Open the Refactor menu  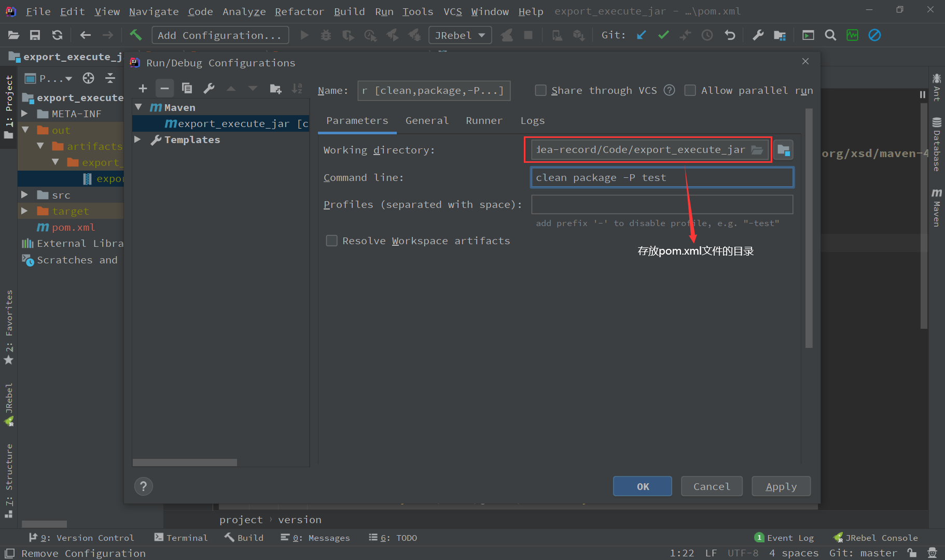[x=299, y=11]
